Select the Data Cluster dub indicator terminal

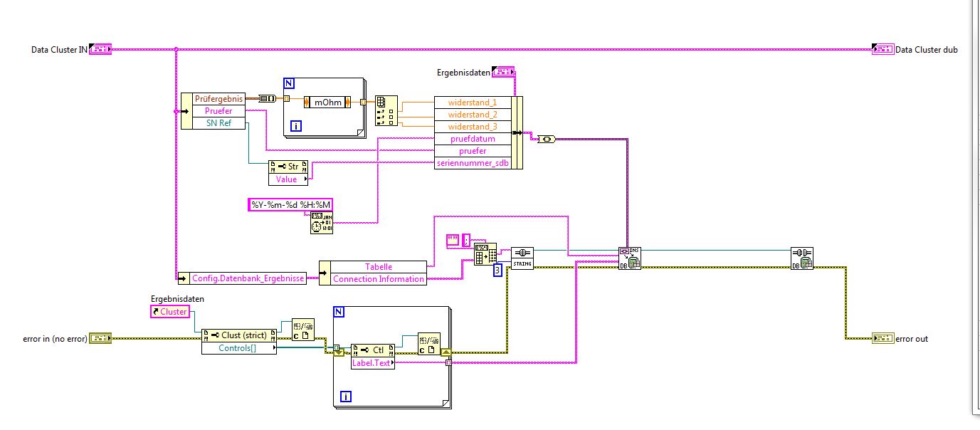pyautogui.click(x=882, y=49)
